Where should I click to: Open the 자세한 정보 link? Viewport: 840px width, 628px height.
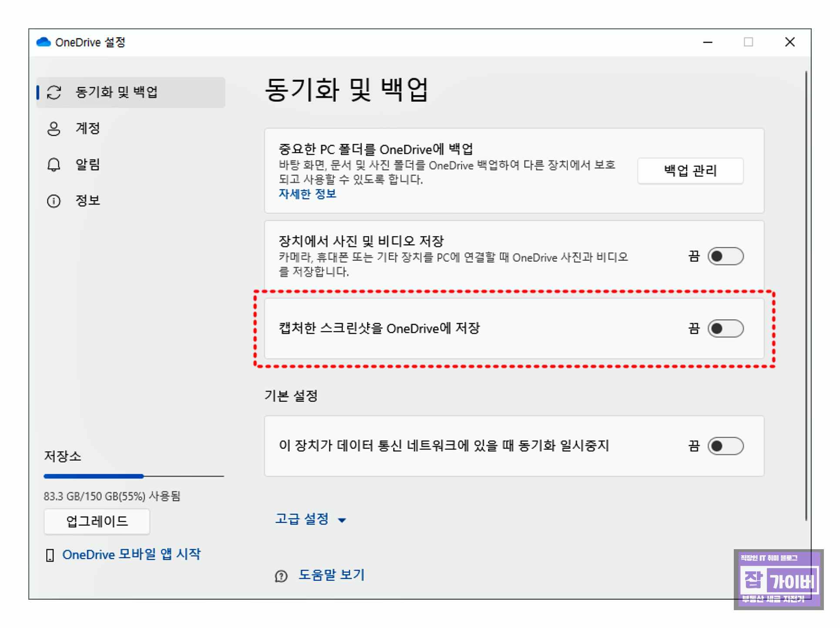[307, 194]
